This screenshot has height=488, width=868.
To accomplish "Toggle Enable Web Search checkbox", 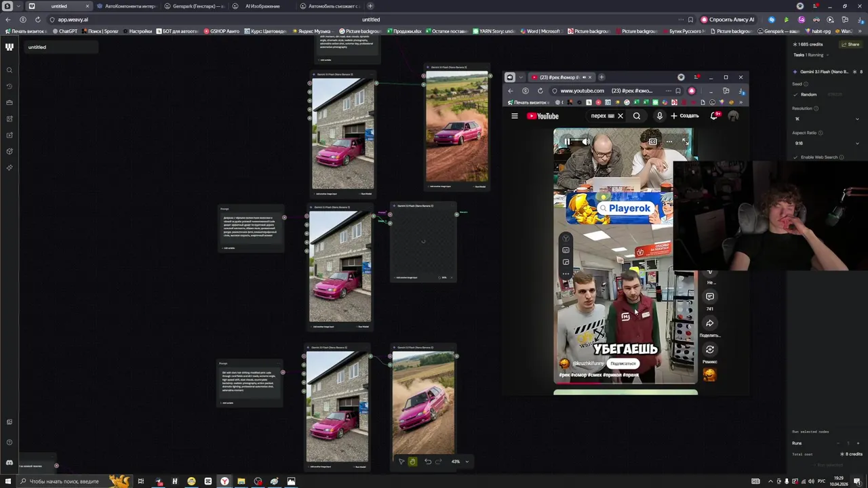I will pos(797,157).
